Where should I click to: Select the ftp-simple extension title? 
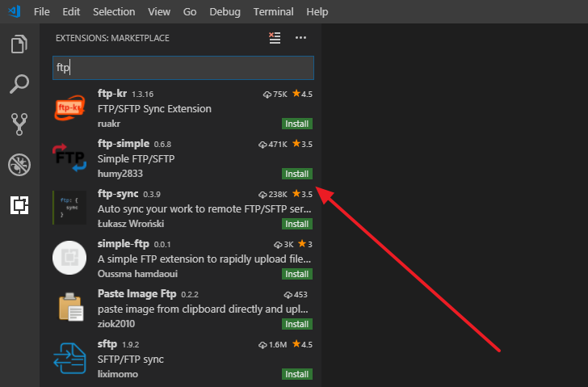pos(124,143)
